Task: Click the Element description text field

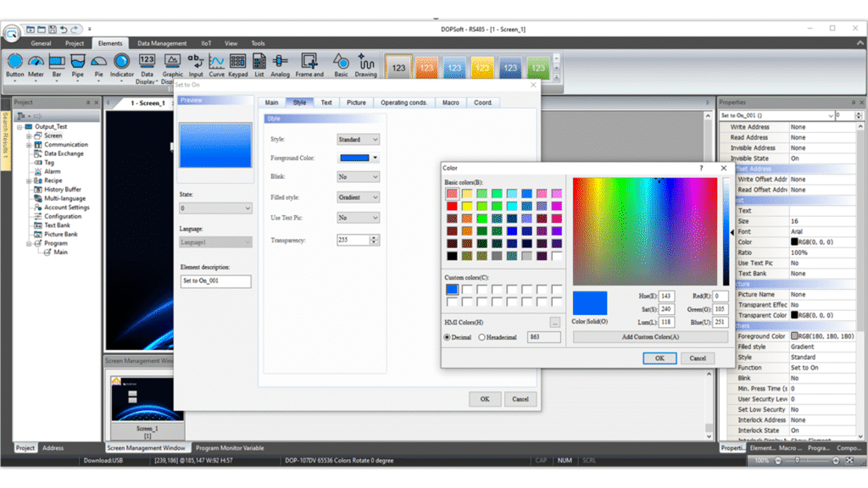Action: (215, 281)
